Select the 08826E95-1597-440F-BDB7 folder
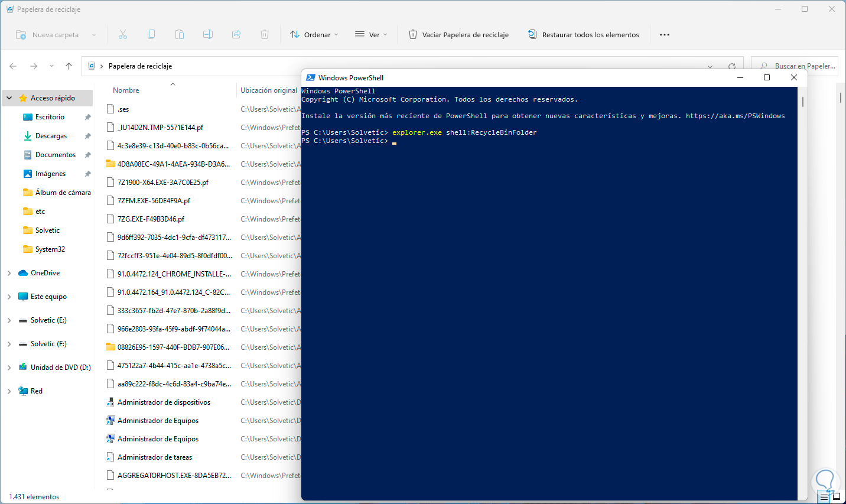Image resolution: width=846 pixels, height=504 pixels. 173,347
